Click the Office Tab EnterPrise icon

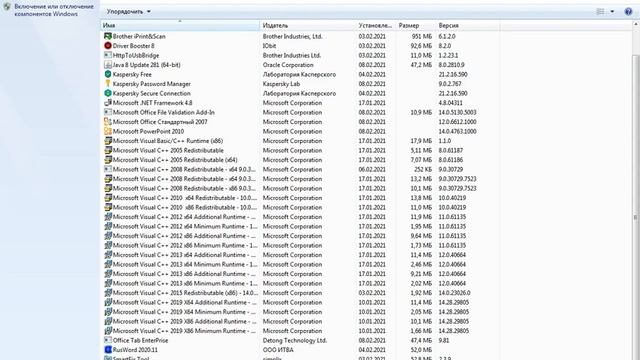pyautogui.click(x=108, y=340)
